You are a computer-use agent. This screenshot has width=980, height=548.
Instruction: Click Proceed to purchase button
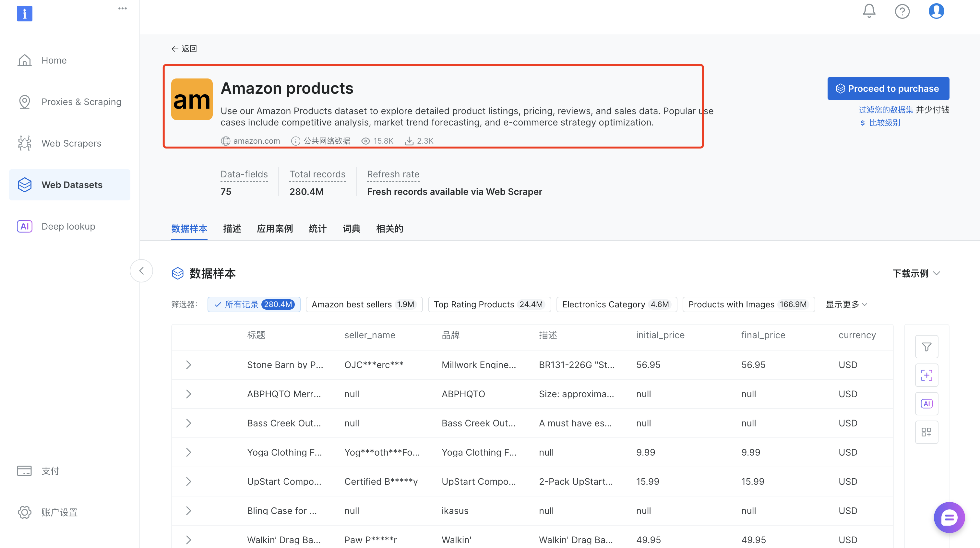click(x=888, y=89)
